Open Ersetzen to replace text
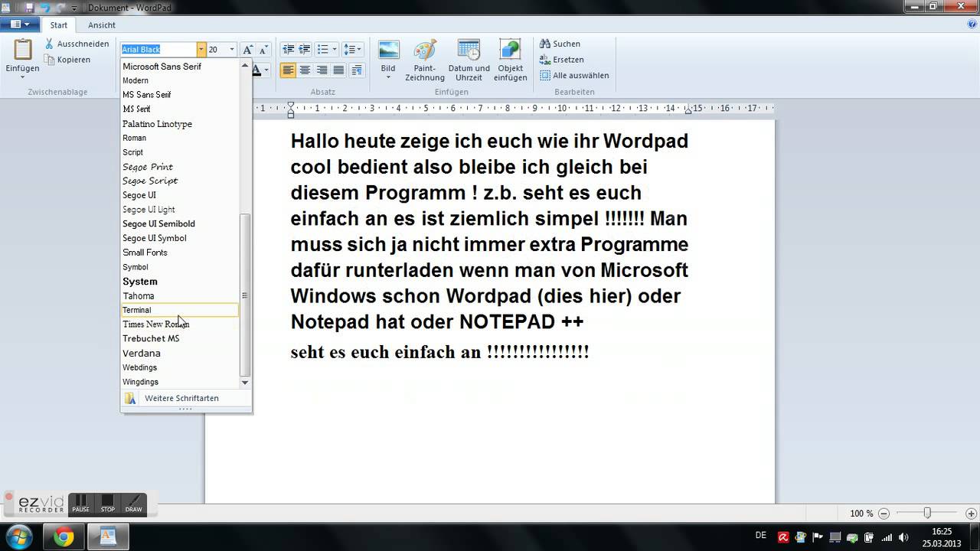Image resolution: width=980 pixels, height=551 pixels. [561, 60]
